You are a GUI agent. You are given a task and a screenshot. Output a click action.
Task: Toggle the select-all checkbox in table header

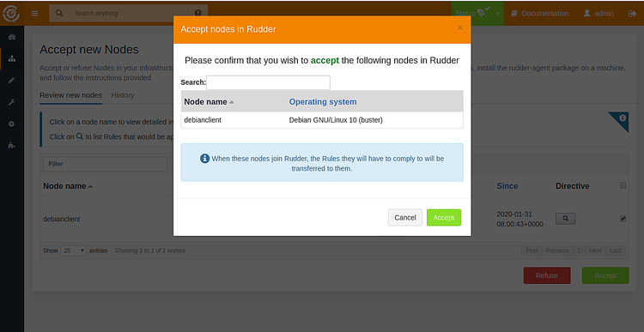623,185
